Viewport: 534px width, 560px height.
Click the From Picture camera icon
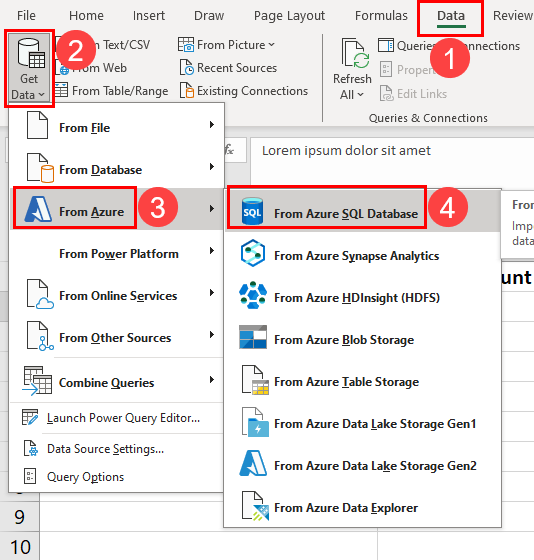tap(186, 45)
